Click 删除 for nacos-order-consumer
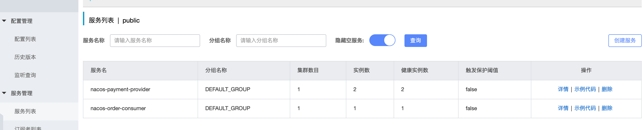The height and width of the screenshot is (130, 644). (607, 108)
